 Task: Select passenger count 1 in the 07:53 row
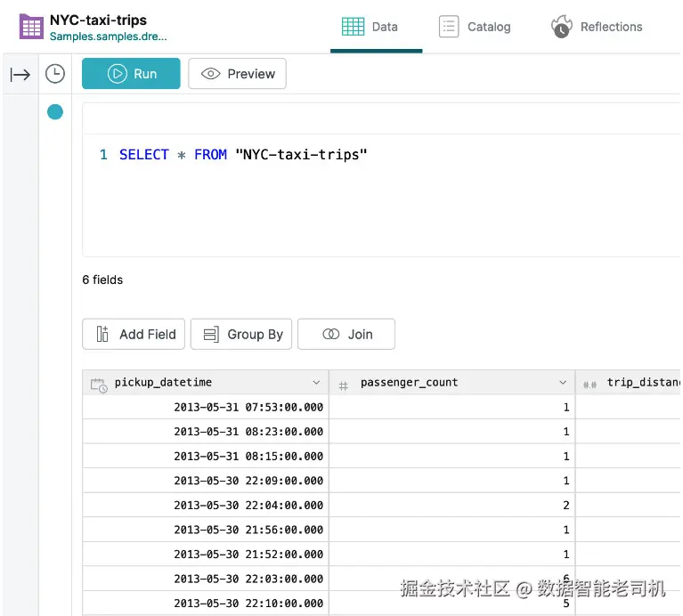click(452, 407)
